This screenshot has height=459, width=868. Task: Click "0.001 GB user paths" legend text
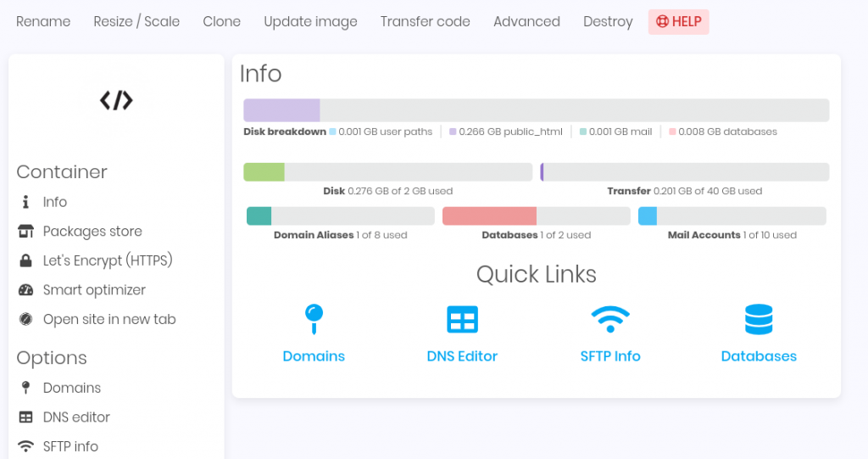coord(386,132)
